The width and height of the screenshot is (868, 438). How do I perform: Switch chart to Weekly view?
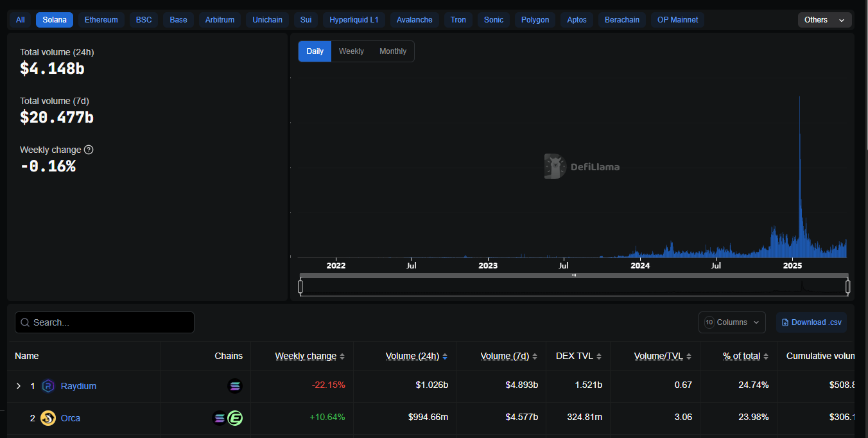[351, 51]
